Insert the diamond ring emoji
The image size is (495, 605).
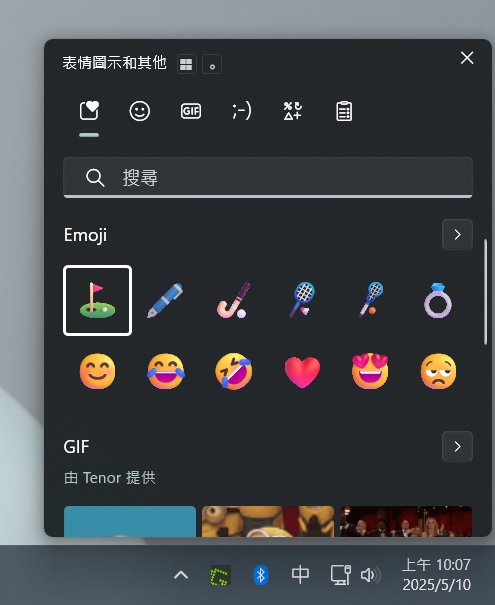coord(438,300)
